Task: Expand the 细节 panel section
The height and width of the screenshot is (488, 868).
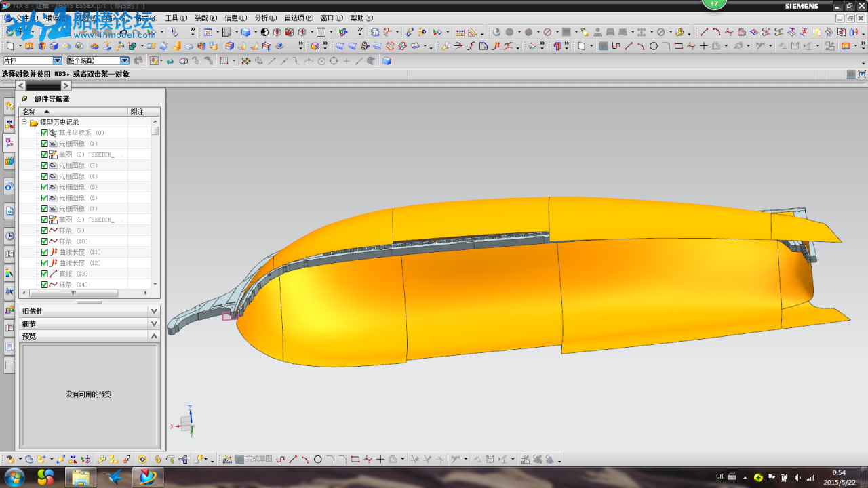Action: (154, 323)
